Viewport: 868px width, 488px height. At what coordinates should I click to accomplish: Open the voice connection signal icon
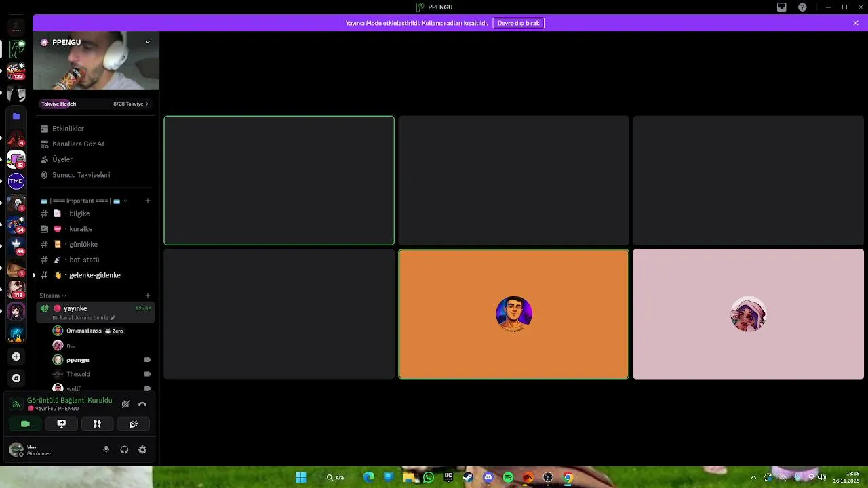click(x=16, y=404)
